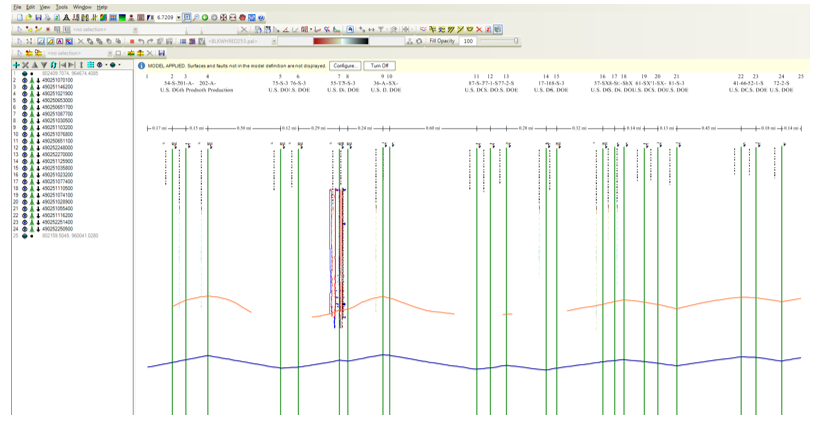Click the blue info icon in model banner
The image size is (821, 434).
(141, 65)
